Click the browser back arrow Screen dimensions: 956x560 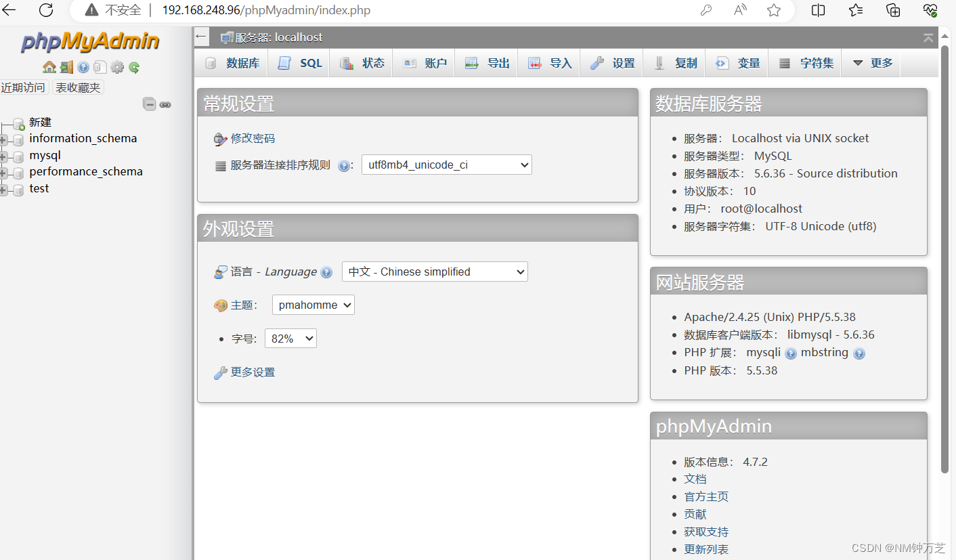point(9,10)
